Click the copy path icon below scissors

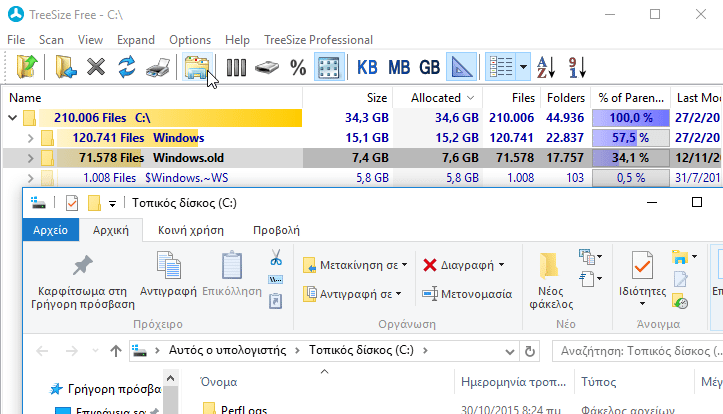[276, 279]
